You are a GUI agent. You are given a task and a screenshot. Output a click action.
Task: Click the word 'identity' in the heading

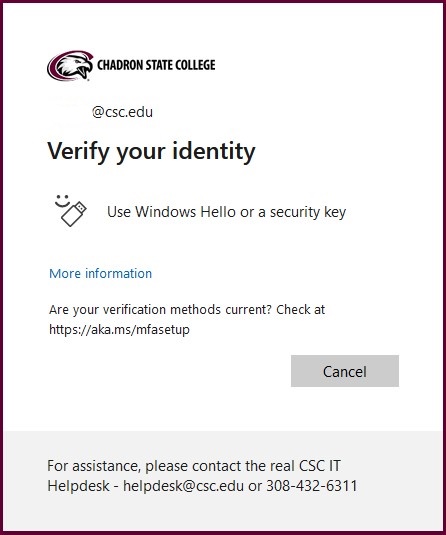pos(214,151)
